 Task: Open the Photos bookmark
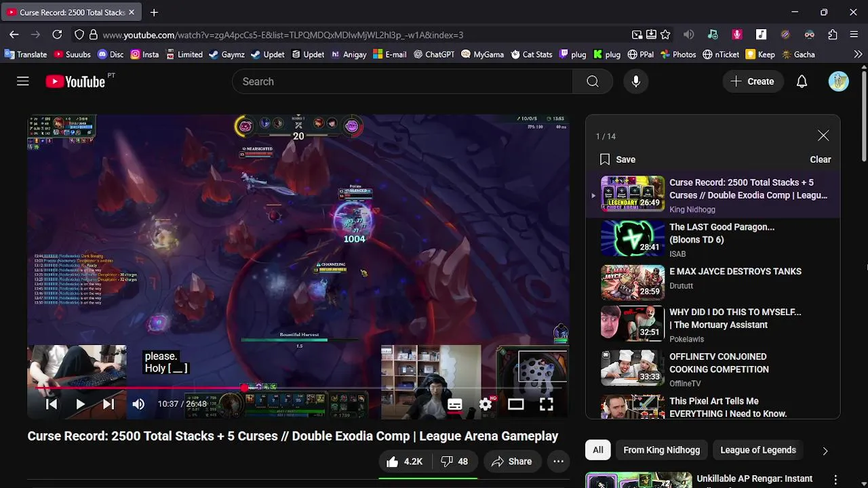click(678, 54)
